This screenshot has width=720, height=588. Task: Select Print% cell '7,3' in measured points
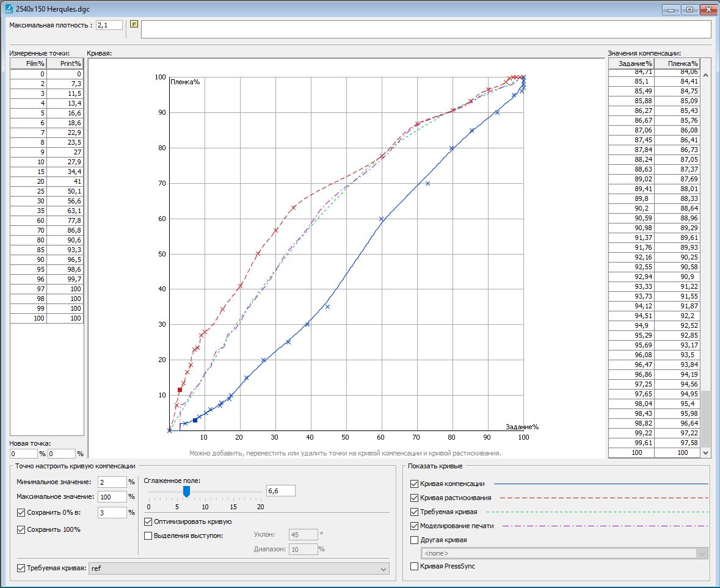click(x=65, y=84)
